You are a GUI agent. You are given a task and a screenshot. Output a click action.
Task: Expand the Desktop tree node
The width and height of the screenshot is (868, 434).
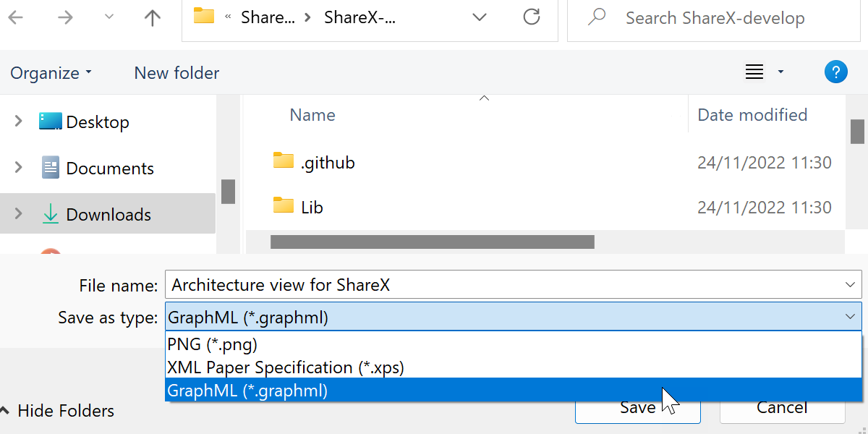point(19,122)
